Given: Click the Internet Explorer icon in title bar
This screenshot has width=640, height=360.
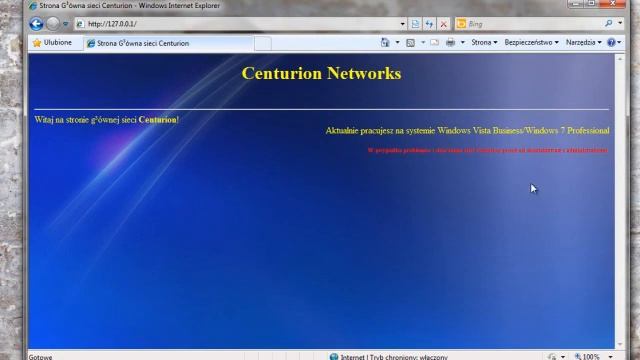Looking at the screenshot, I should coord(33,6).
